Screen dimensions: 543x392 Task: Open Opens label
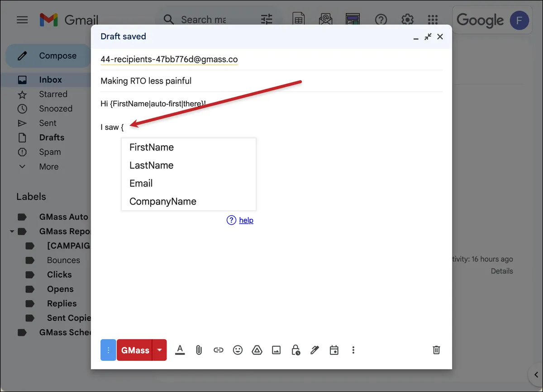pyautogui.click(x=60, y=289)
